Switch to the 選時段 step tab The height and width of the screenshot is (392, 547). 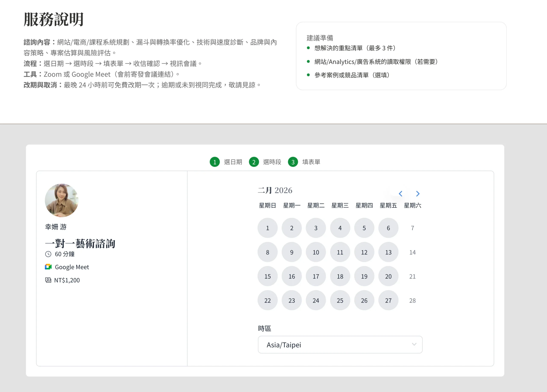point(272,162)
